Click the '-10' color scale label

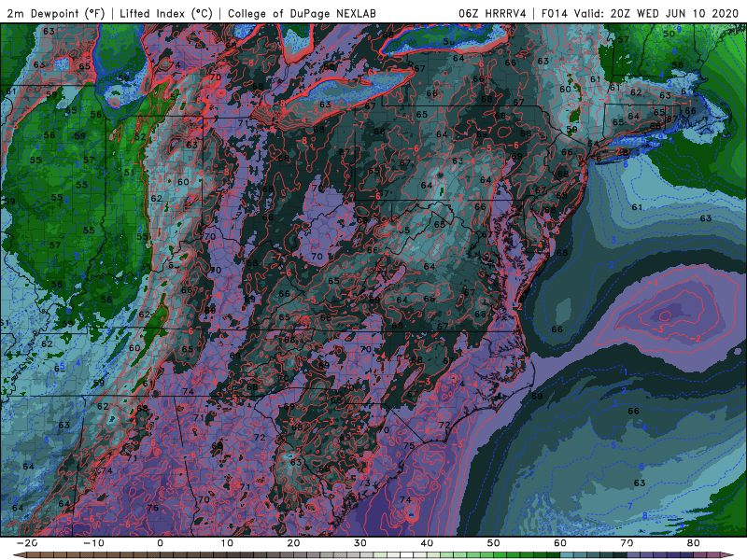(x=93, y=543)
